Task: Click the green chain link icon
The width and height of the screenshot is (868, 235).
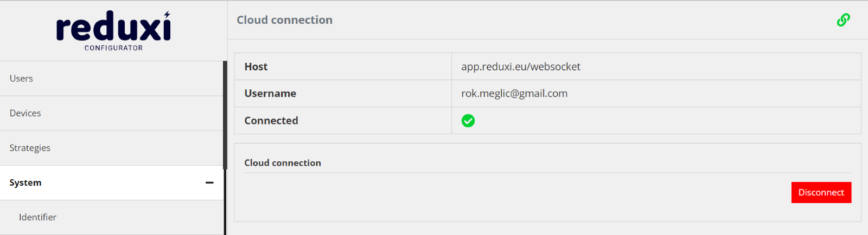Action: [x=843, y=20]
